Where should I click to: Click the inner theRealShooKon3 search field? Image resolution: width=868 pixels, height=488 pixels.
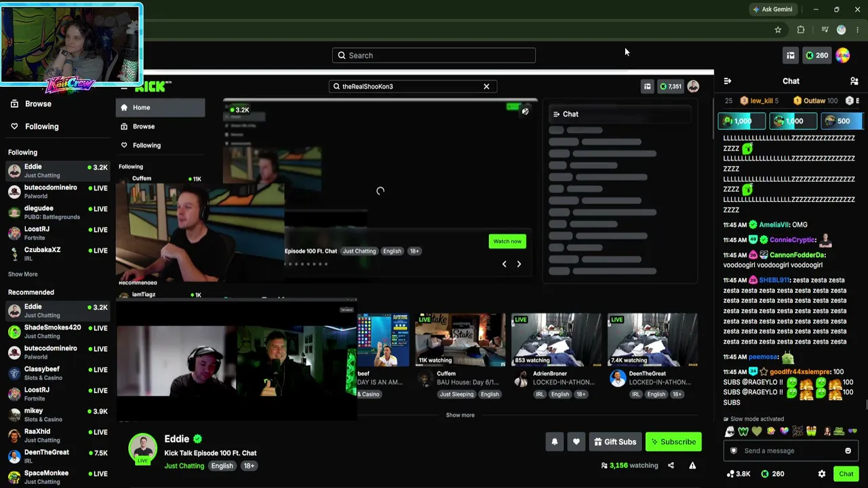pos(413,86)
